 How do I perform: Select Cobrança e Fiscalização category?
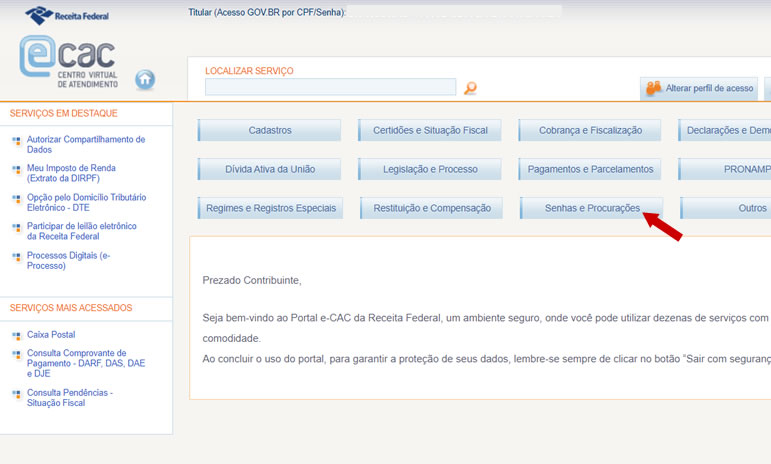click(590, 130)
